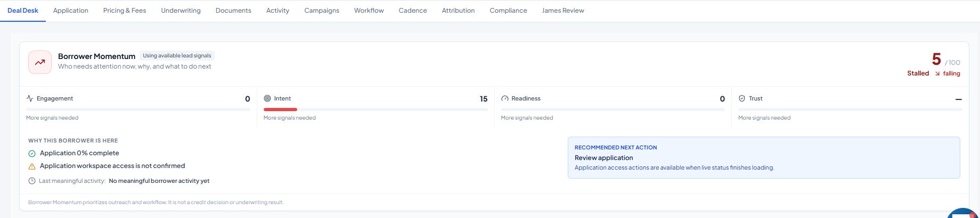980x218 pixels.
Task: Click the clock icon beside Last meaningful activity
Action: tap(32, 181)
